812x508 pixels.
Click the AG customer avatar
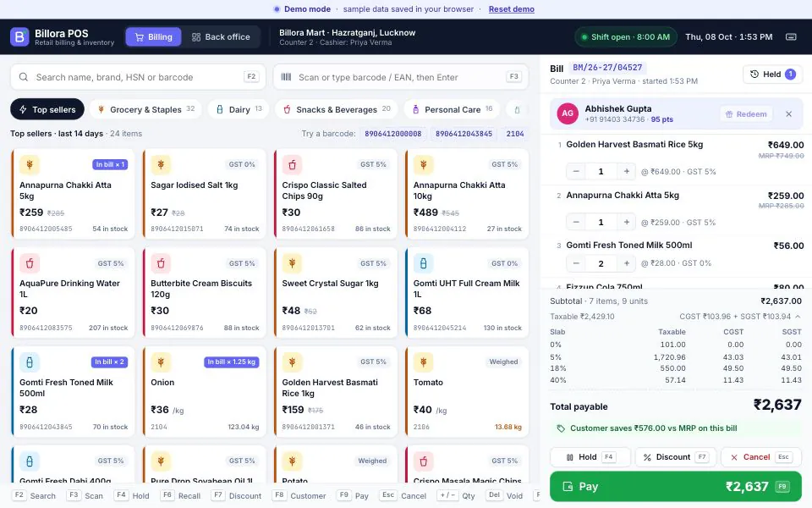(568, 113)
